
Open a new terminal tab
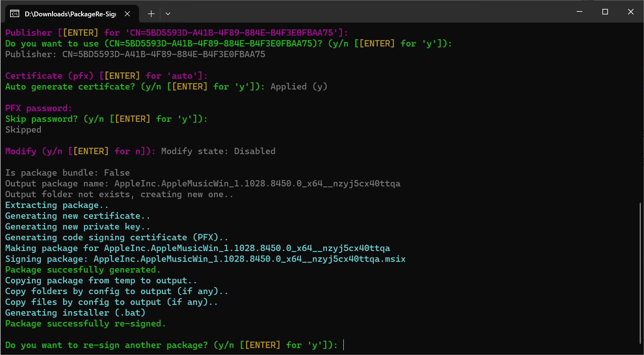[151, 14]
